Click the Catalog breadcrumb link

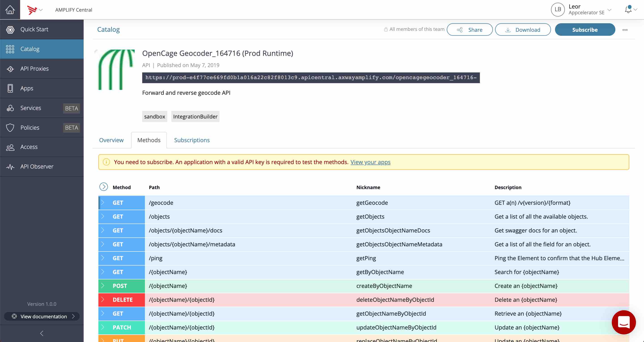click(108, 30)
